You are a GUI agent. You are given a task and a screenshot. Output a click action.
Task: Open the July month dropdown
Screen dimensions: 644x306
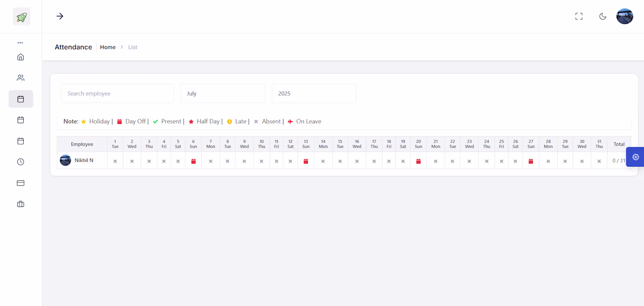coord(223,93)
